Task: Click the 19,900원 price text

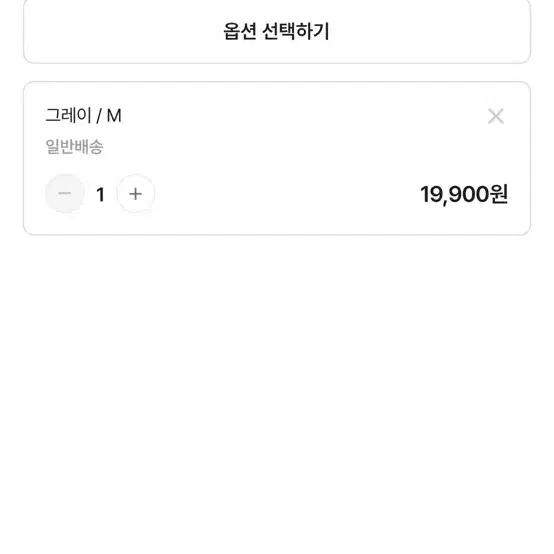Action: 464,194
